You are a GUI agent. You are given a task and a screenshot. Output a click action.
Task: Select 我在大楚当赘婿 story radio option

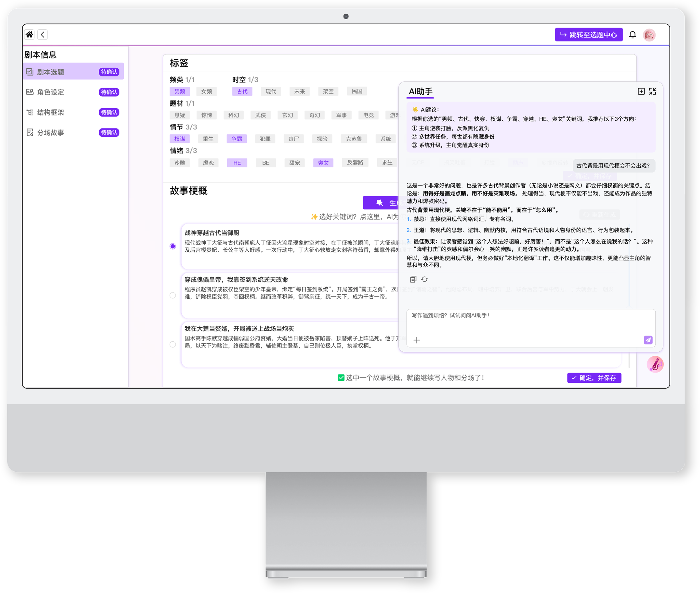click(173, 344)
